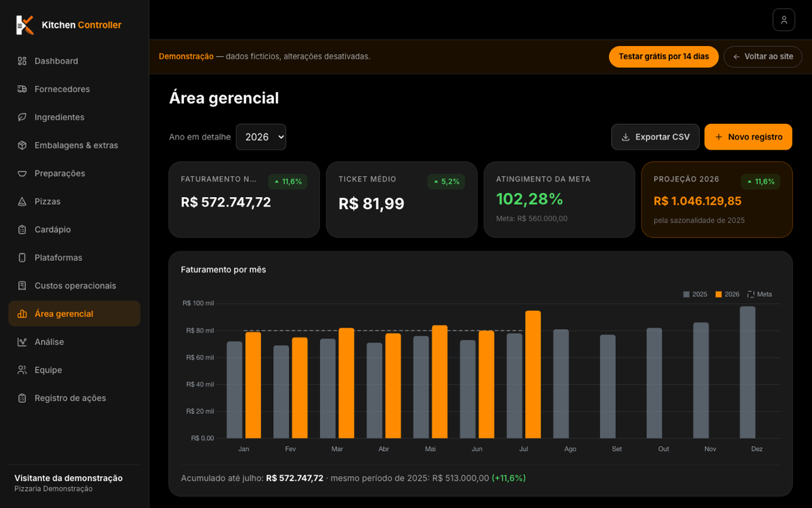This screenshot has height=508, width=812.
Task: Click the (+11,6%) green text in summary
Action: 509,478
